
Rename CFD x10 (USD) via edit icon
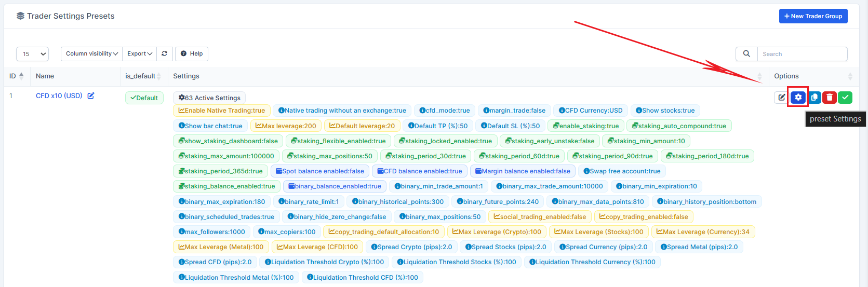[91, 95]
